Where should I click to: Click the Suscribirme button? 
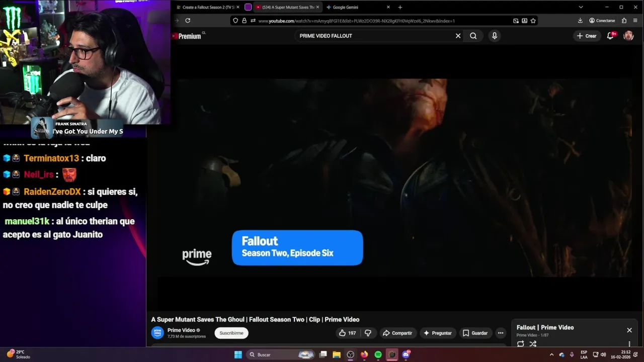tap(231, 333)
